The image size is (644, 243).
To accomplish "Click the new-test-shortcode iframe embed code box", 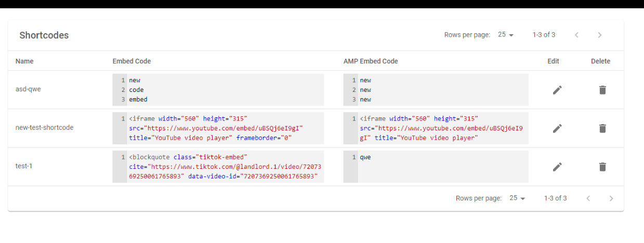I will [218, 128].
